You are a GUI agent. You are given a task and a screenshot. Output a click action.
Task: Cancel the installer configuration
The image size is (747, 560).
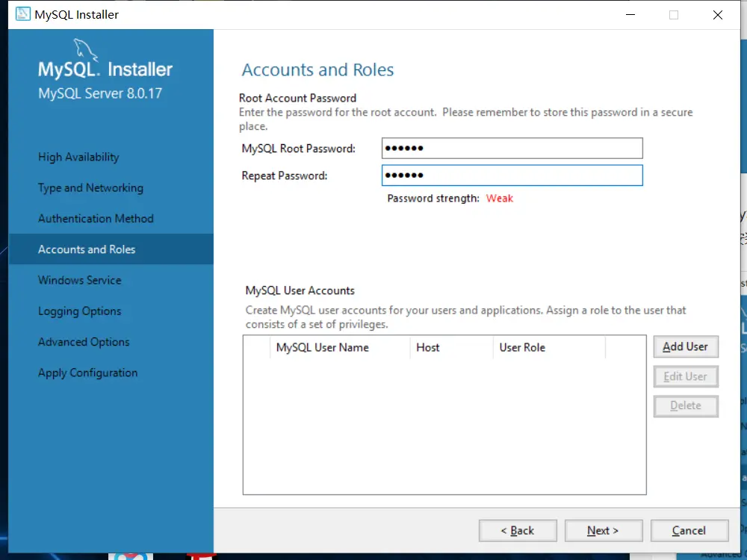(689, 530)
